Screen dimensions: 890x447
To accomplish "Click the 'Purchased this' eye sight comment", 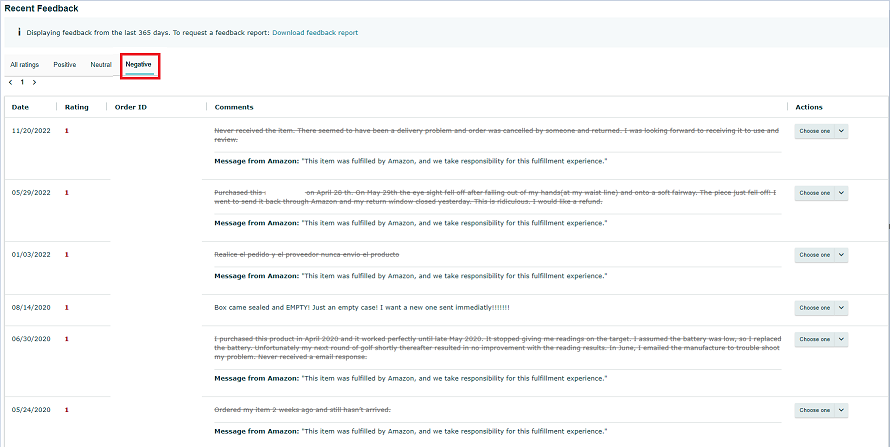I will [495, 197].
